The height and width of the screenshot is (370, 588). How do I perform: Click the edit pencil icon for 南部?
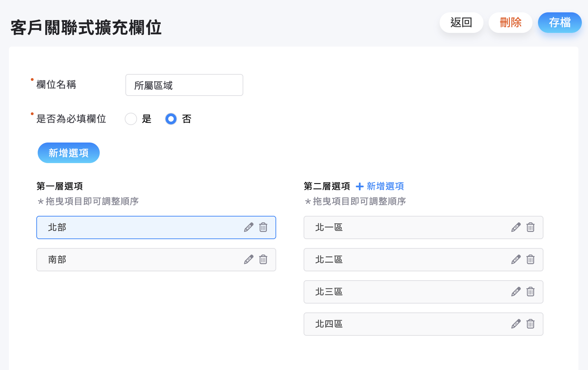coord(249,260)
